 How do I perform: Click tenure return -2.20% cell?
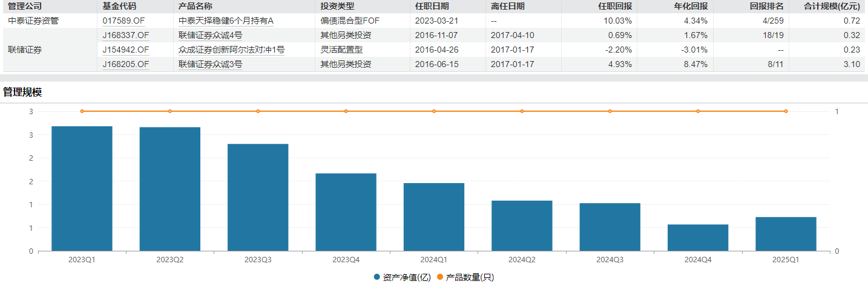click(619, 50)
